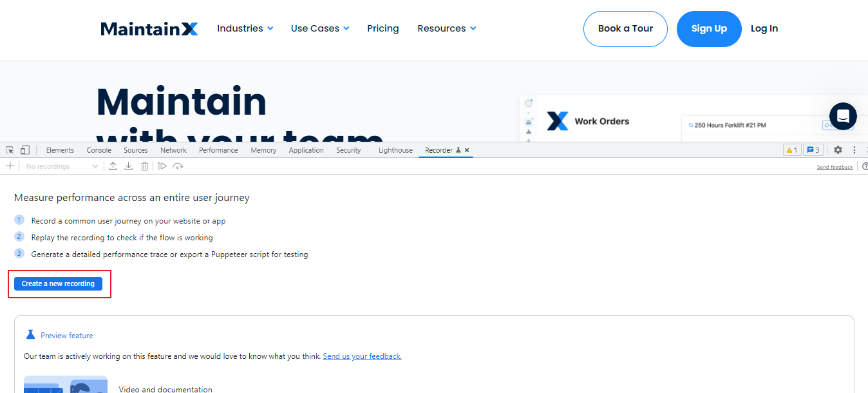Viewport: 868px width, 393px height.
Task: Open the Intercom chat bubble
Action: point(843,117)
